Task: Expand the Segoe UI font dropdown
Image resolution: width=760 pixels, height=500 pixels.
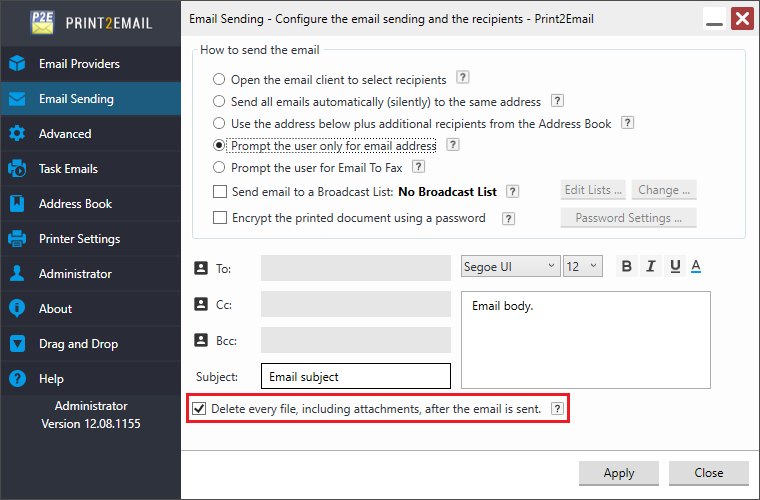Action: [x=510, y=266]
